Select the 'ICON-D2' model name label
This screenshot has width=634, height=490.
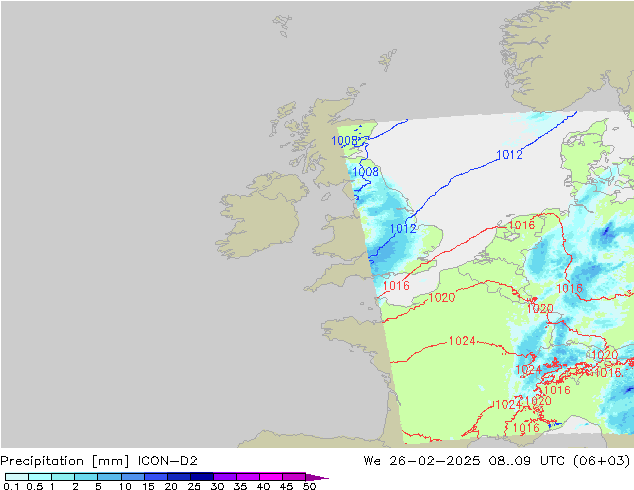coord(167,461)
